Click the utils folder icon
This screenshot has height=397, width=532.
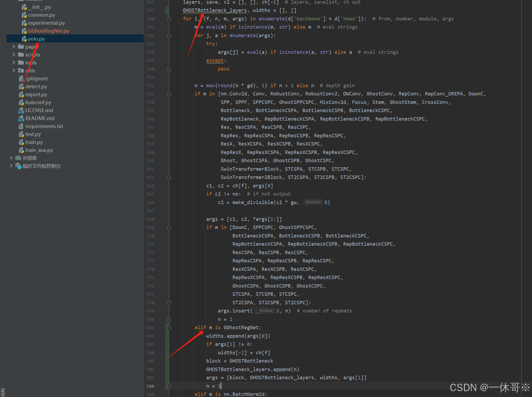tap(21, 70)
